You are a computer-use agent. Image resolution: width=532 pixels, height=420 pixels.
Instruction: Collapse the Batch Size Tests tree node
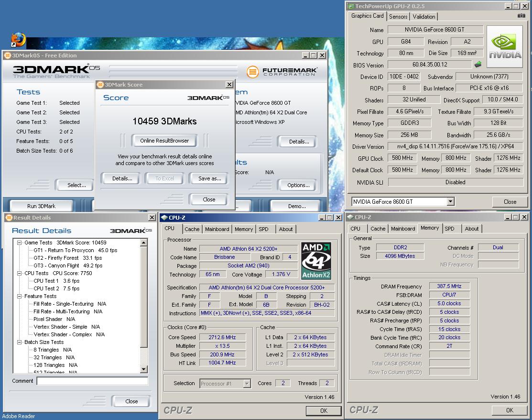[19, 342]
